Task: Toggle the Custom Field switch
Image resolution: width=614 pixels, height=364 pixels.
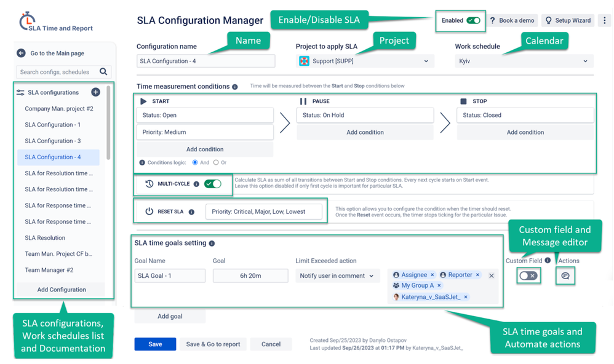Action: [530, 277]
